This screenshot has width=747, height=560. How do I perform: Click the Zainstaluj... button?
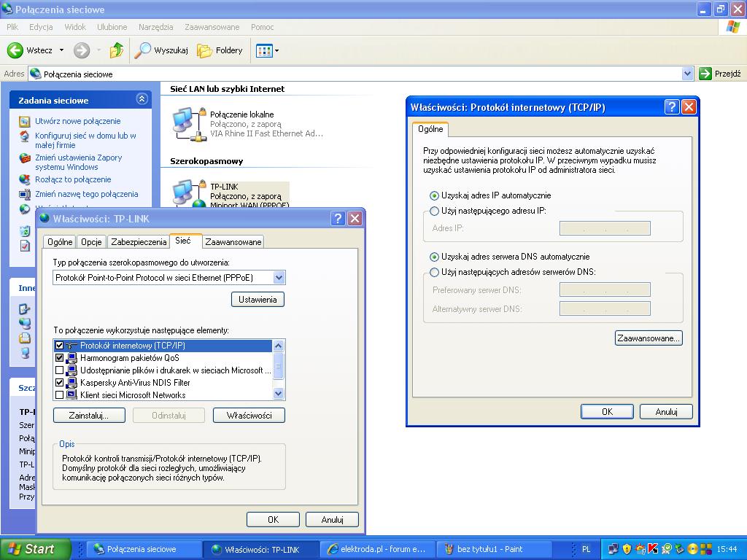click(89, 415)
